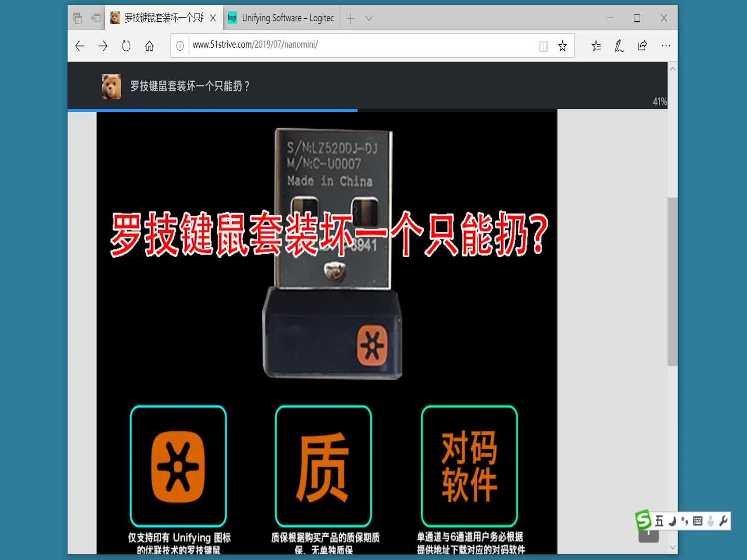Screen dimensions: 747x560
Task: Open the browser home page
Action: [x=149, y=46]
